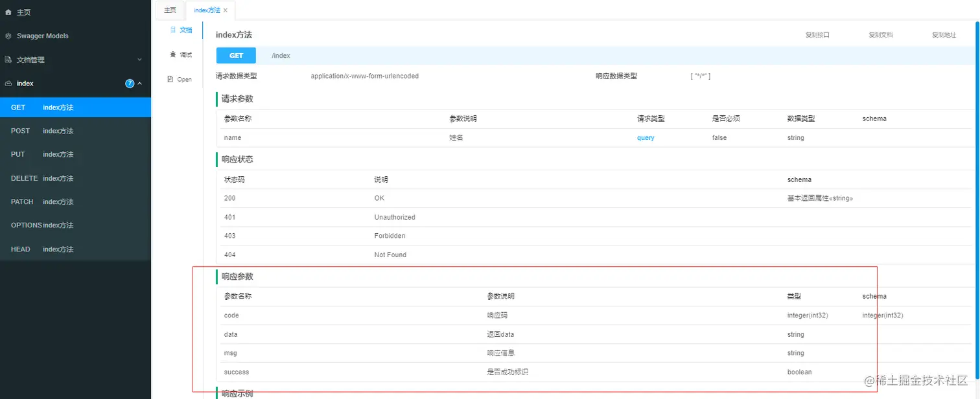Click the blue query request type link

pos(646,138)
